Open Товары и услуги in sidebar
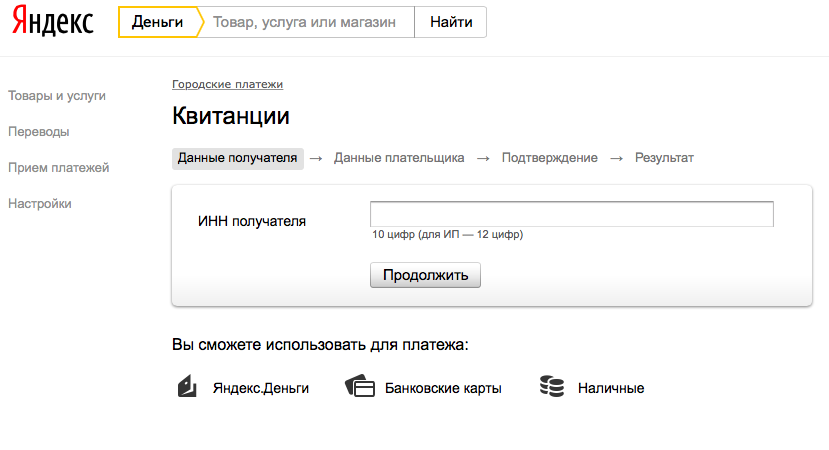The height and width of the screenshot is (450, 829). (x=57, y=96)
